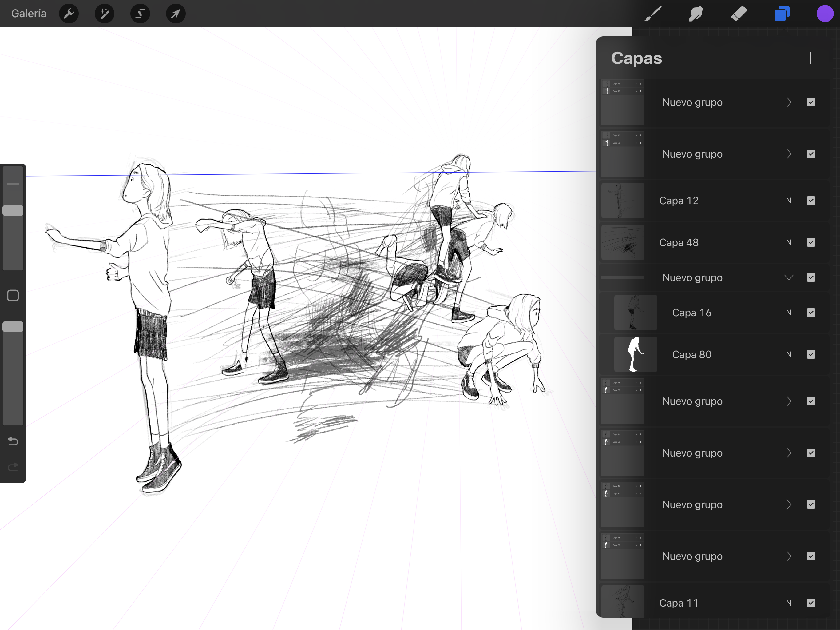The width and height of the screenshot is (840, 630).
Task: Collapse the expanded Nuevo grupo containing Capa 16
Action: [x=789, y=278]
